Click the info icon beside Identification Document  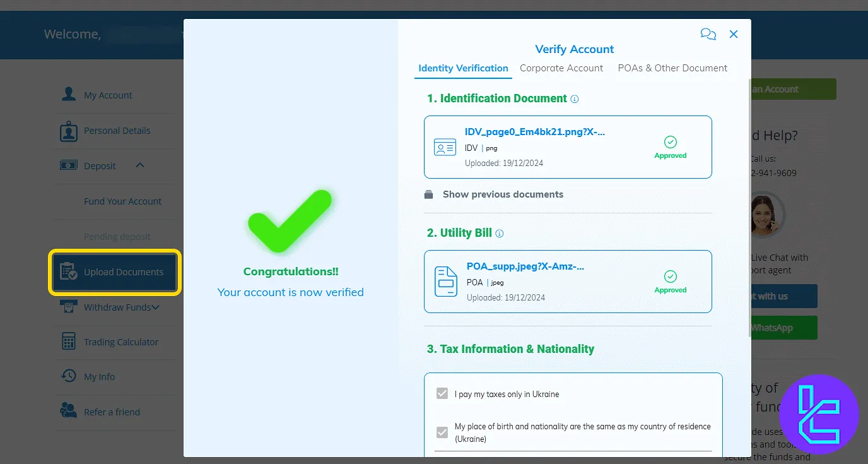coord(574,99)
